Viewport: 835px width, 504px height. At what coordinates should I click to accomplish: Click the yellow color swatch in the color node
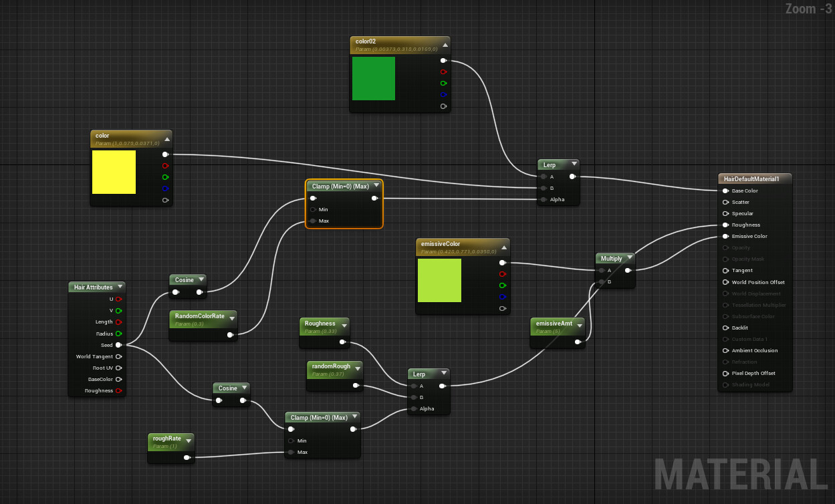(x=114, y=172)
